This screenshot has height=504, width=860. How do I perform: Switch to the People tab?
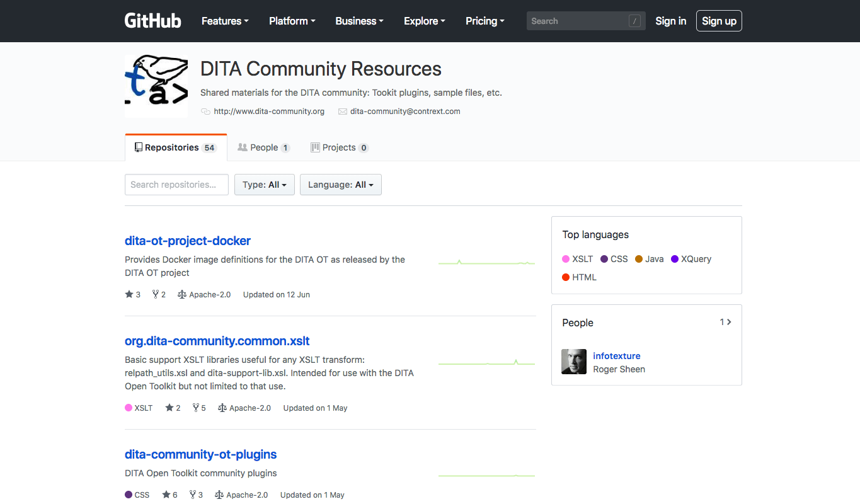click(264, 147)
